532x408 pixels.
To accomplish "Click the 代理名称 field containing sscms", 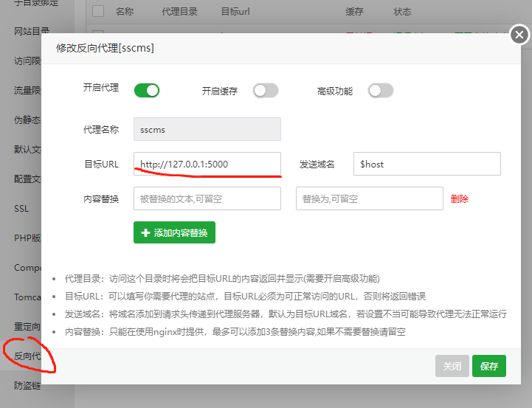I will point(207,129).
